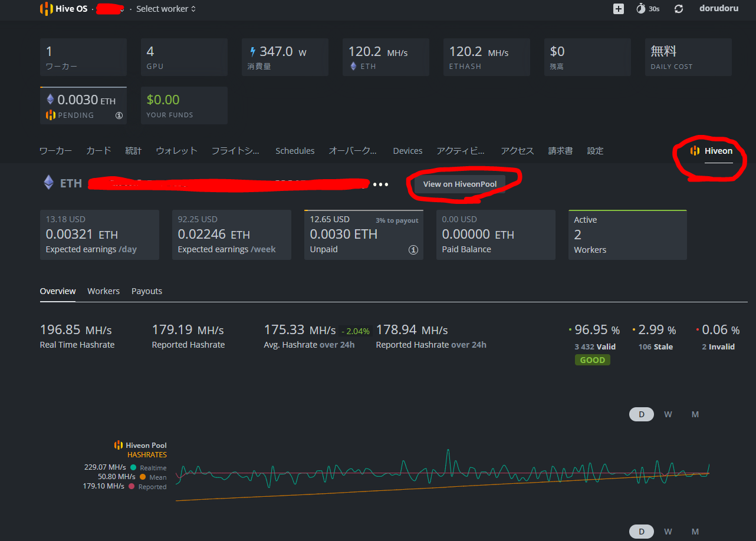Open the wallet address ellipsis menu
Viewport: 756px width, 541px height.
(x=380, y=184)
